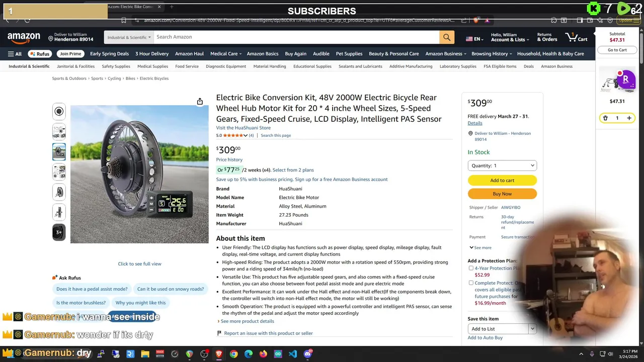Open Laboratory Supplies subnav tab
Image resolution: width=644 pixels, height=362 pixels.
(x=458, y=66)
